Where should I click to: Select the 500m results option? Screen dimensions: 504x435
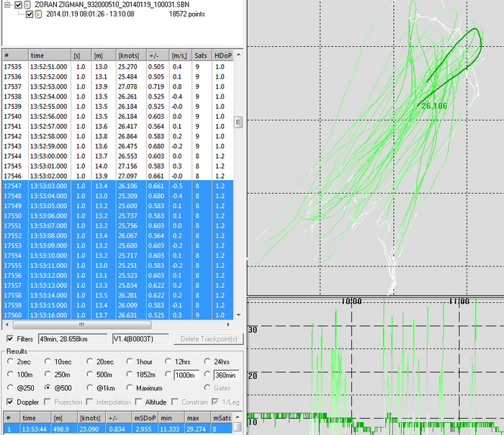90,375
